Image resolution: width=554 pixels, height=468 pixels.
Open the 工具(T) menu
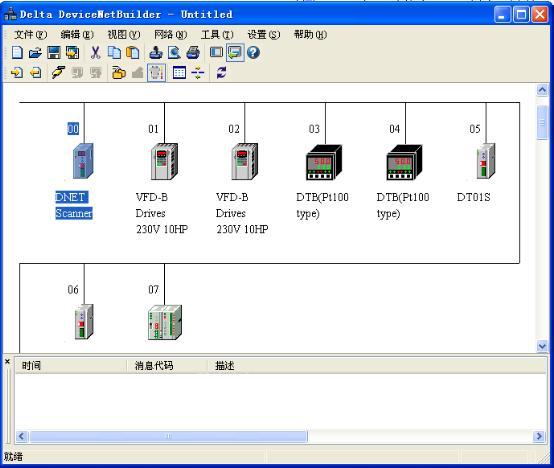217,35
